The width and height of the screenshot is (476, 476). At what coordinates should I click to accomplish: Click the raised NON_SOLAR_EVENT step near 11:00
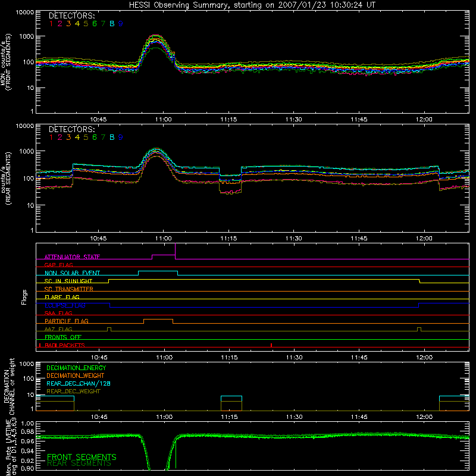158,271
